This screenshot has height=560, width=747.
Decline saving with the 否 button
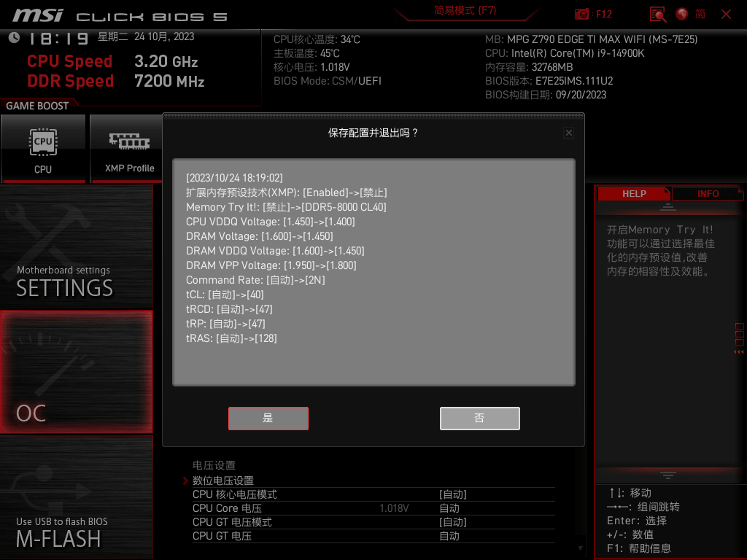coord(480,418)
